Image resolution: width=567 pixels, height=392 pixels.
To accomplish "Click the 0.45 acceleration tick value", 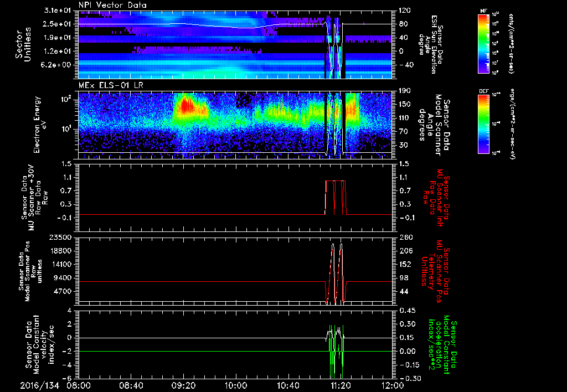I will point(406,311).
